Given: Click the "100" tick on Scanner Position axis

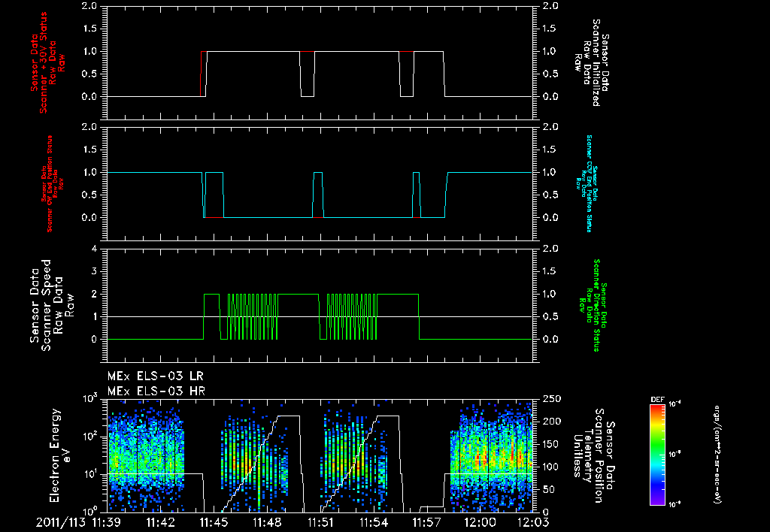Looking at the screenshot, I should pos(550,467).
